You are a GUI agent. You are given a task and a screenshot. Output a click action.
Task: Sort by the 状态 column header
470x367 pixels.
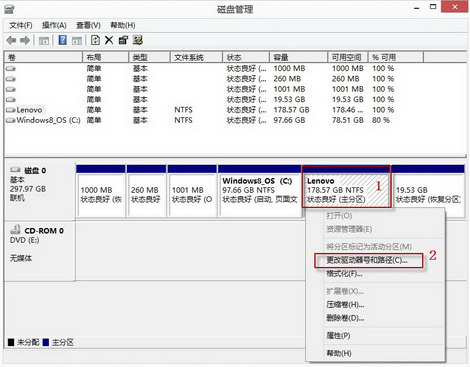point(246,57)
